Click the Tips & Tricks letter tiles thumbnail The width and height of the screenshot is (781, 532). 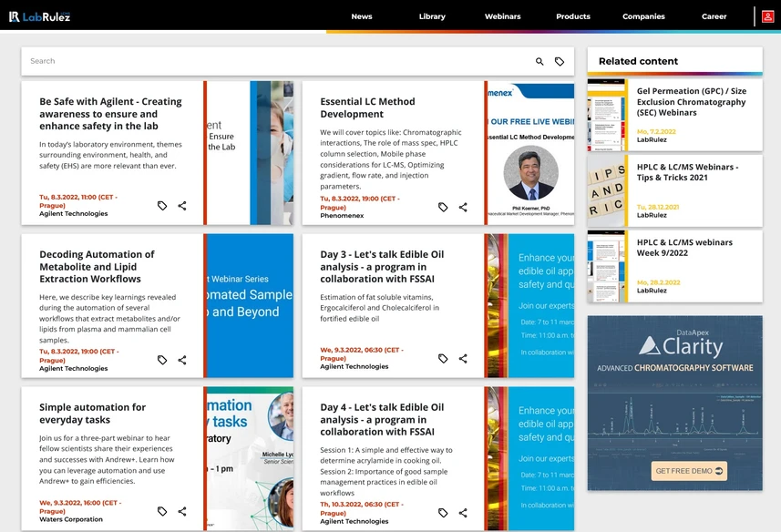[x=606, y=190]
